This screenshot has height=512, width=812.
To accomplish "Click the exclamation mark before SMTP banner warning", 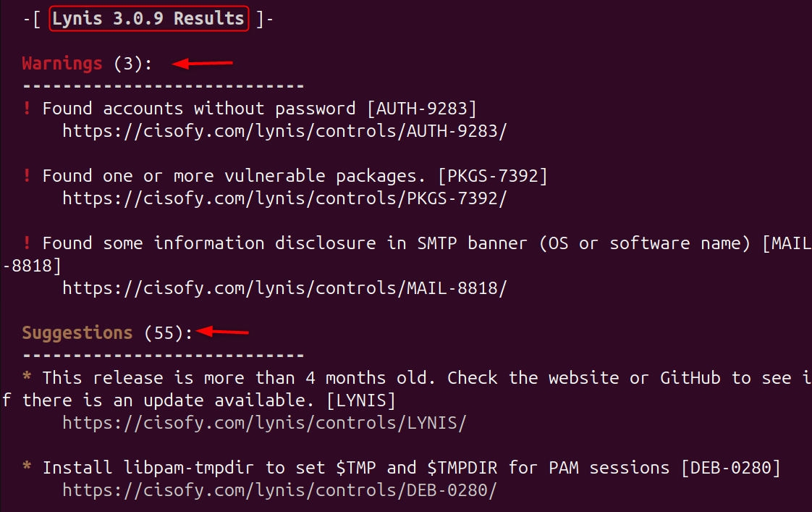I will [27, 243].
